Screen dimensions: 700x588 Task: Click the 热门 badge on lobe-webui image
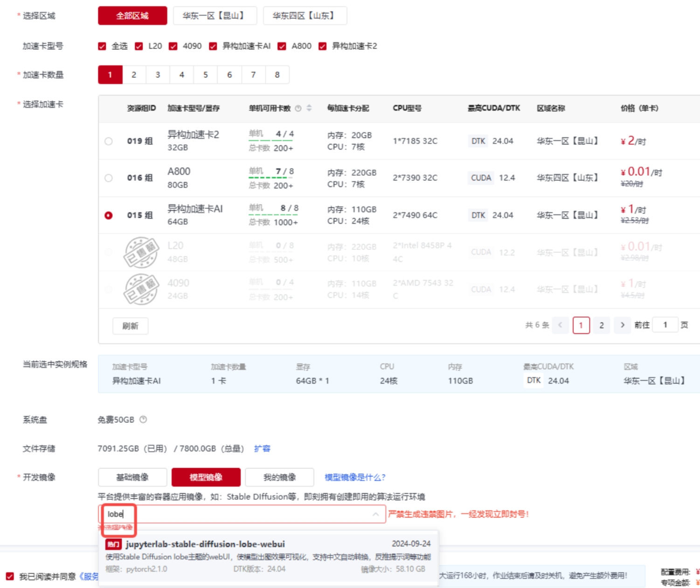click(113, 544)
